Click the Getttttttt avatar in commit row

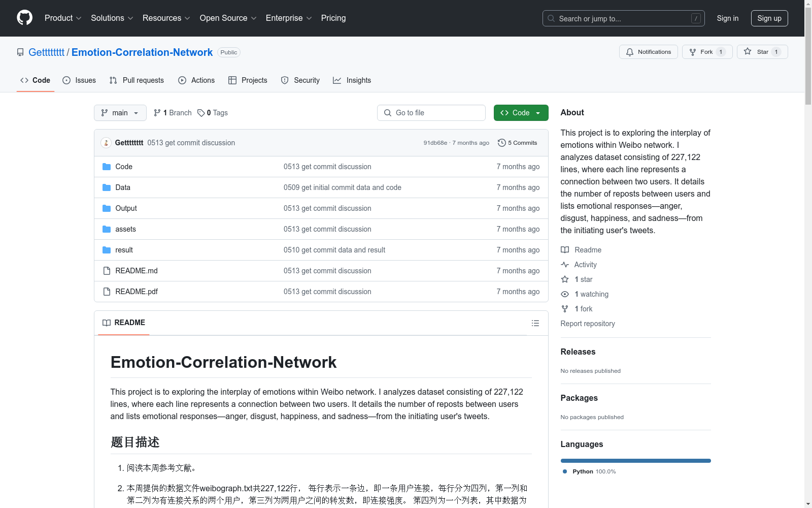[x=106, y=143]
